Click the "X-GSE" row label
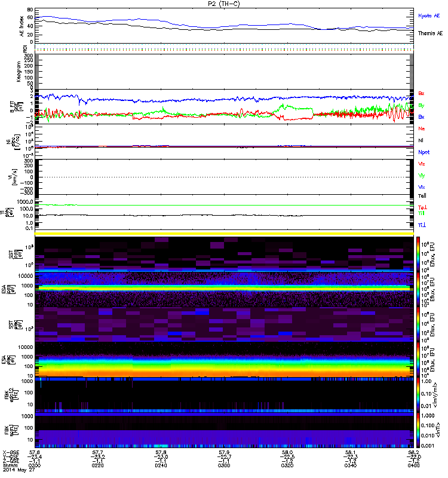This screenshot has width=448, height=478. [11, 452]
